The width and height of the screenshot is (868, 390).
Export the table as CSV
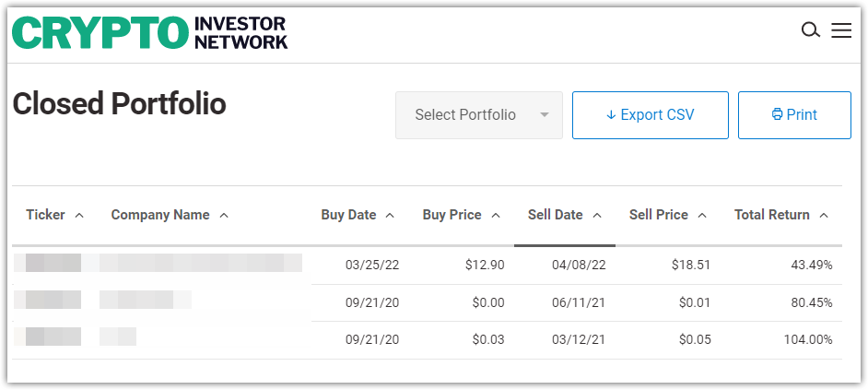pos(650,115)
